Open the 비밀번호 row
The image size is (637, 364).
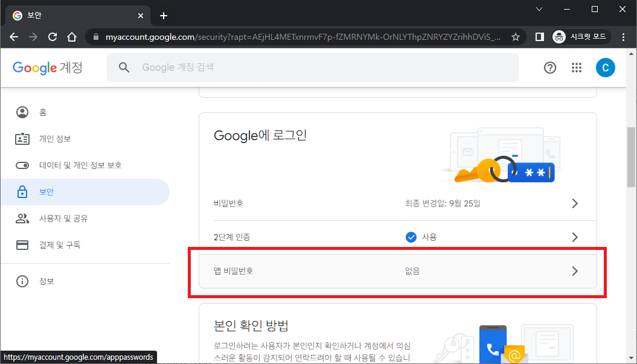coord(398,203)
